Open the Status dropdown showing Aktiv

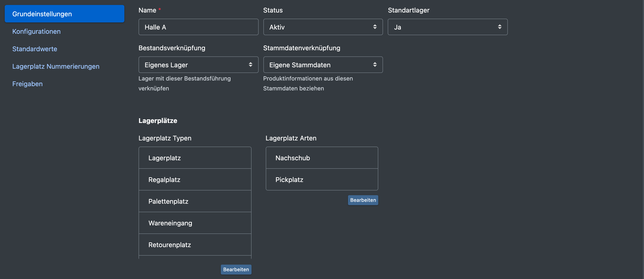[323, 27]
